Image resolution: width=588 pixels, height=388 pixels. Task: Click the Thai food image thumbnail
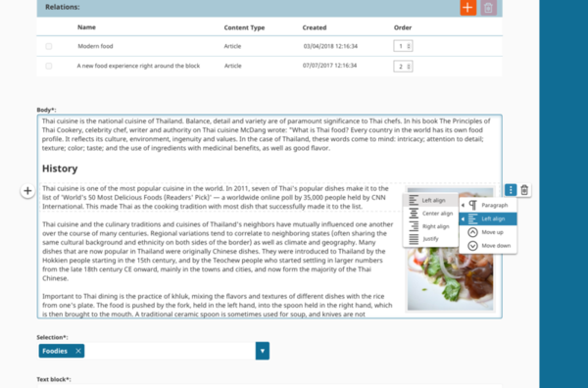click(x=450, y=249)
